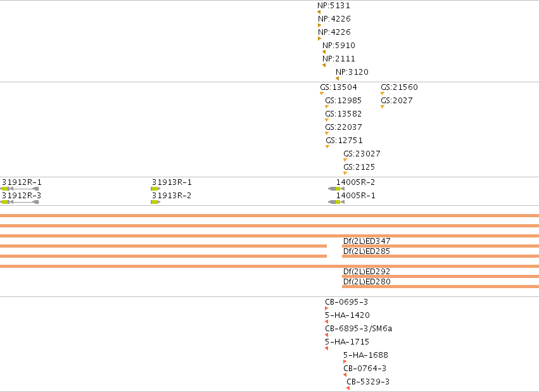Image resolution: width=539 pixels, height=392 pixels.
Task: Click the NP:5910 insertion triangle marker
Action: coord(324,52)
